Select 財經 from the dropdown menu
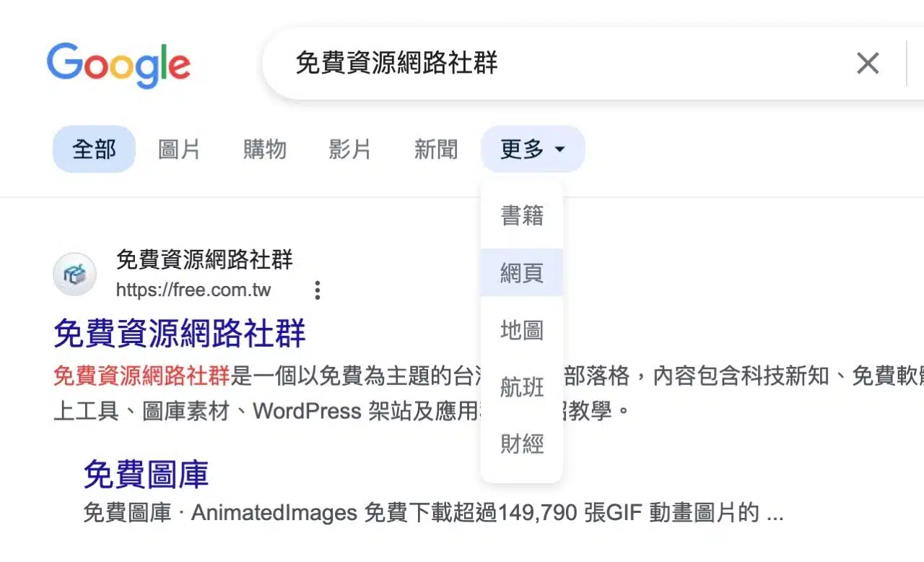Image resolution: width=924 pixels, height=562 pixels. (x=521, y=444)
